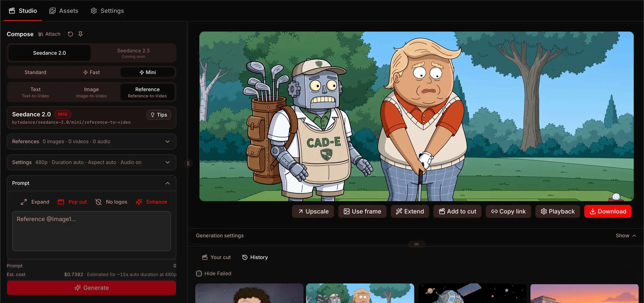Click the Compose heading
Viewport: 644px width, 303px height.
[x=20, y=34]
